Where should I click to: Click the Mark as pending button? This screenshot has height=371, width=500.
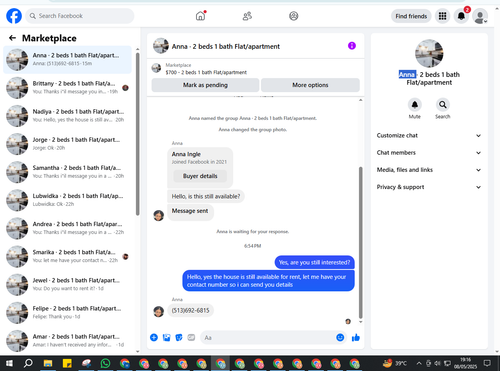click(x=205, y=85)
